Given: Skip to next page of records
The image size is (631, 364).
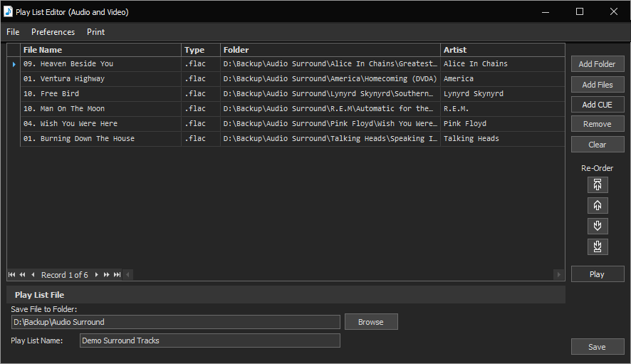Looking at the screenshot, I should [x=107, y=275].
